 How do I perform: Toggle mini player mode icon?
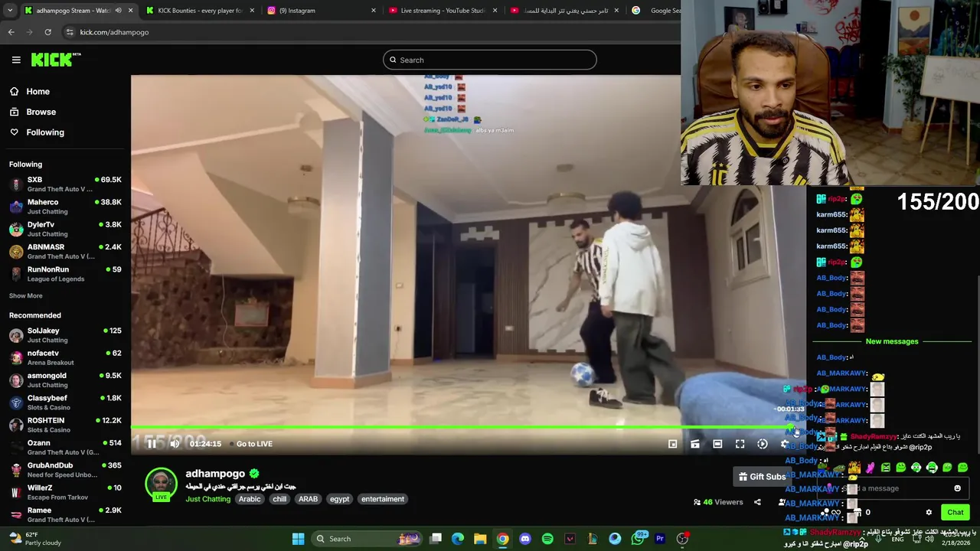tap(672, 444)
